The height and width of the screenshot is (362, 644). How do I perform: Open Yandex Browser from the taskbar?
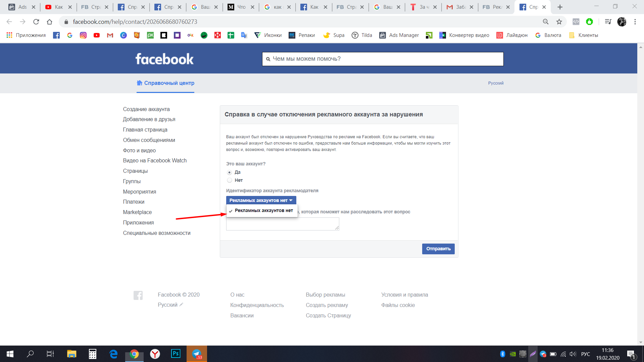[x=155, y=354]
